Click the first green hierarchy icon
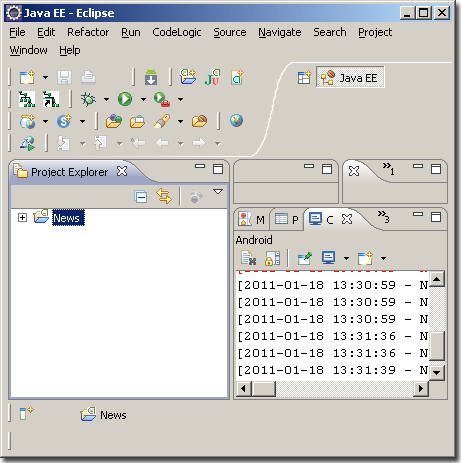The image size is (461, 463). 27,99
